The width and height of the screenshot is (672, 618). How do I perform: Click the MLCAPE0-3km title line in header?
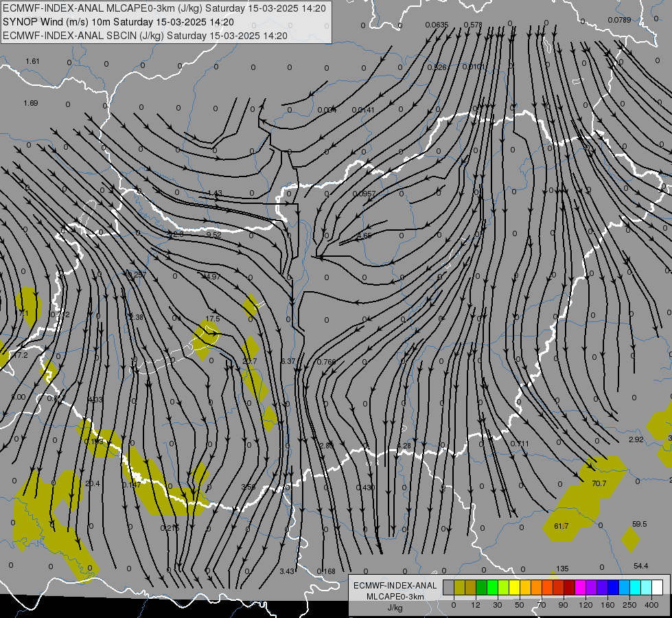click(x=164, y=8)
